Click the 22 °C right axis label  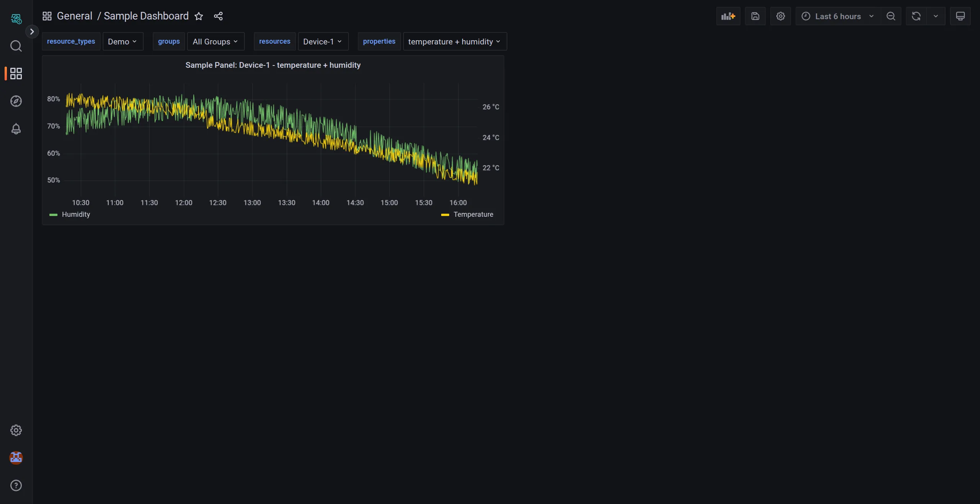pyautogui.click(x=491, y=168)
